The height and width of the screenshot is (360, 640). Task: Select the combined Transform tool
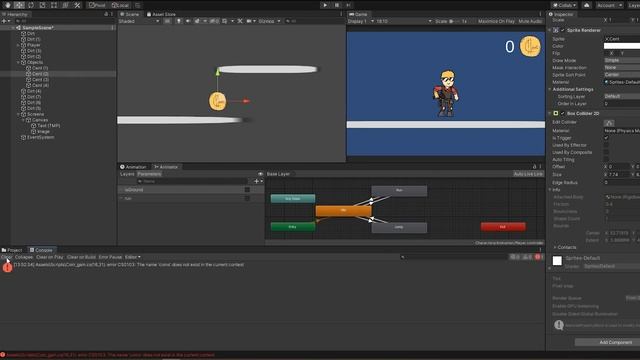click(65, 5)
